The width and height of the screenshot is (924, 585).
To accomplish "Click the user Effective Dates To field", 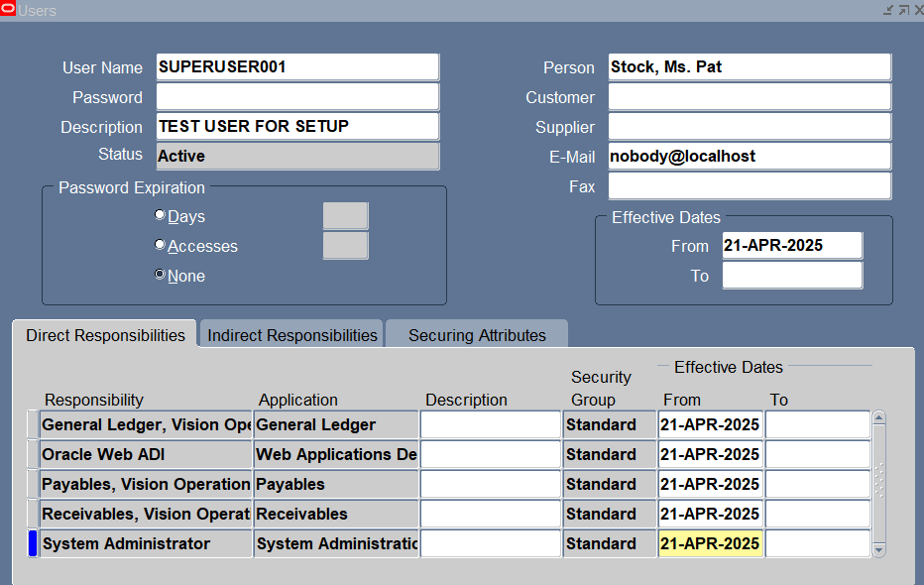I will (x=792, y=275).
